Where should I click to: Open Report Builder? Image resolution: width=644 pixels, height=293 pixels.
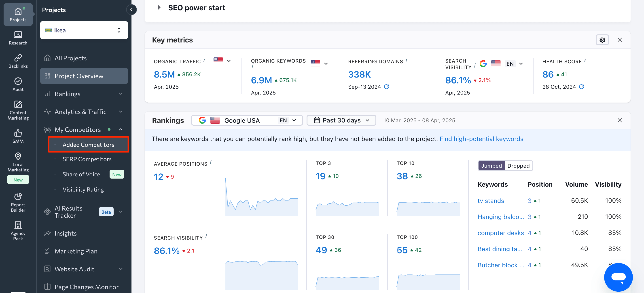click(x=18, y=202)
